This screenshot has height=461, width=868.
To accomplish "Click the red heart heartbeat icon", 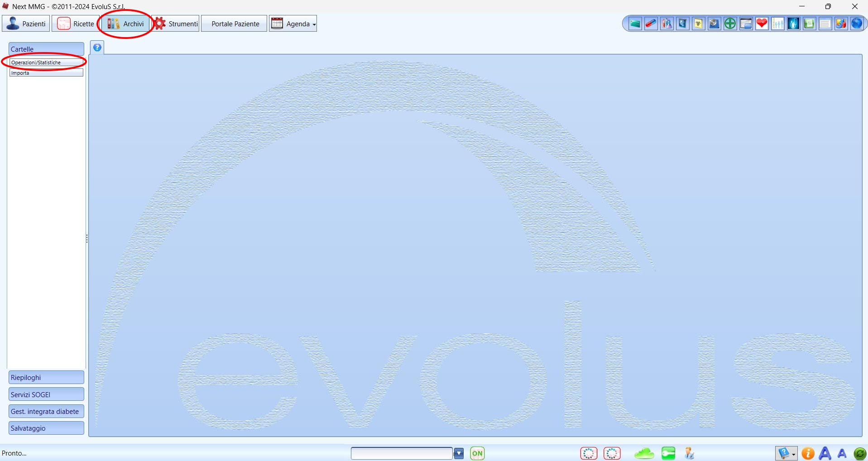I will click(x=762, y=24).
